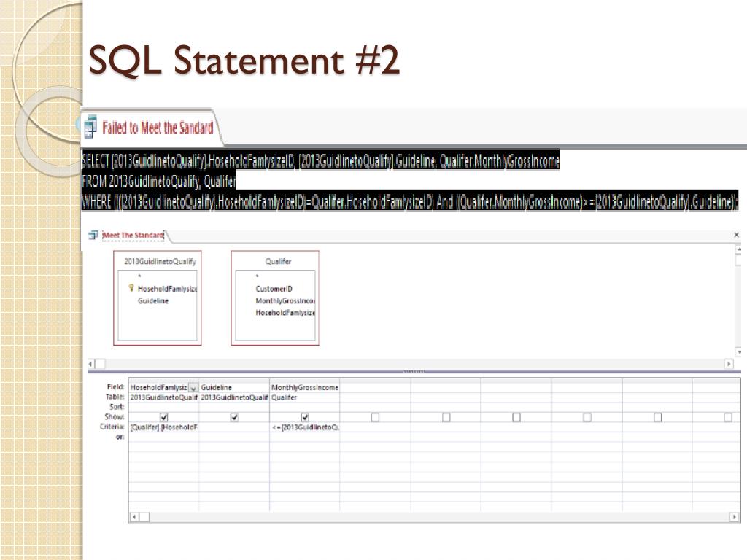Click the SELECT line of SQL statement

[x=320, y=161]
